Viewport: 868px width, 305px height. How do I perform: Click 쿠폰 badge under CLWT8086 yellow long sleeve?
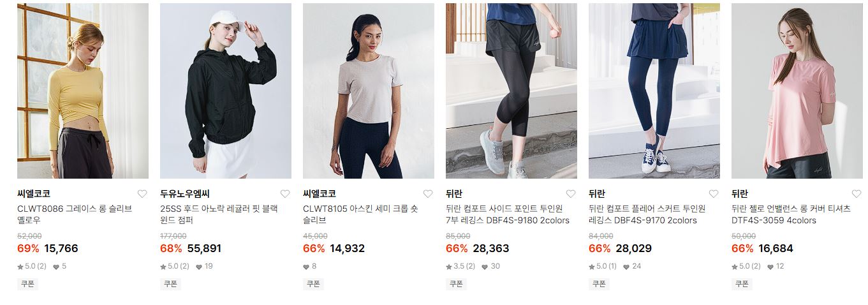pyautogui.click(x=27, y=284)
